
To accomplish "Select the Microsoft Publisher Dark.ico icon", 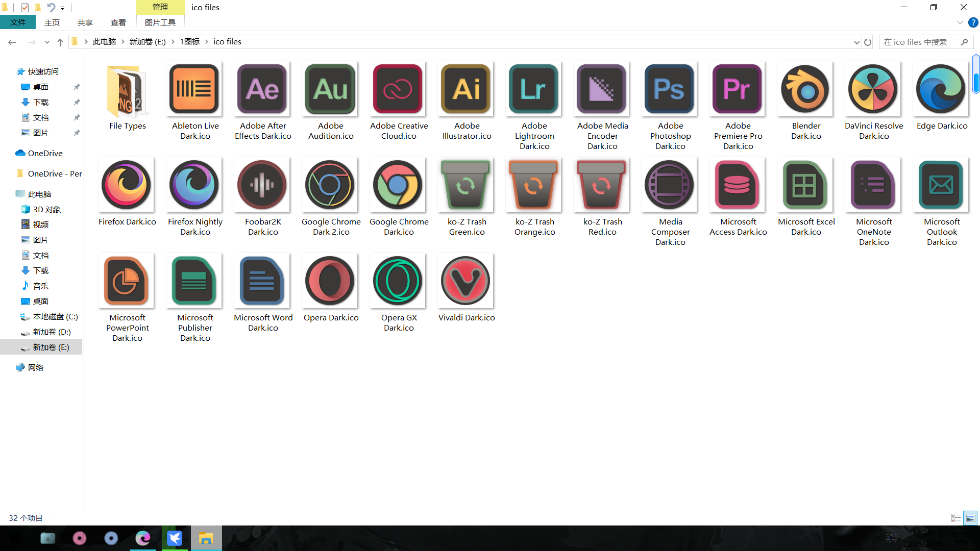I will 195,281.
